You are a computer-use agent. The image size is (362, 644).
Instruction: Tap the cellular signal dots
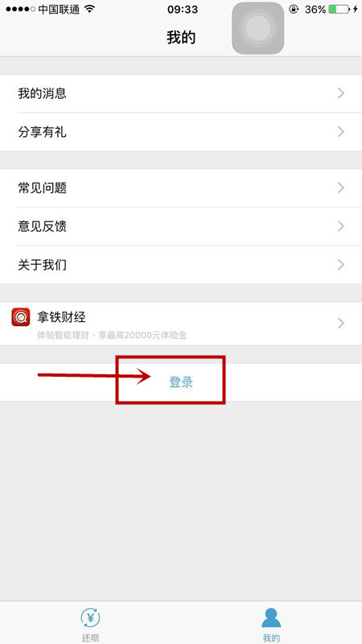click(21, 9)
